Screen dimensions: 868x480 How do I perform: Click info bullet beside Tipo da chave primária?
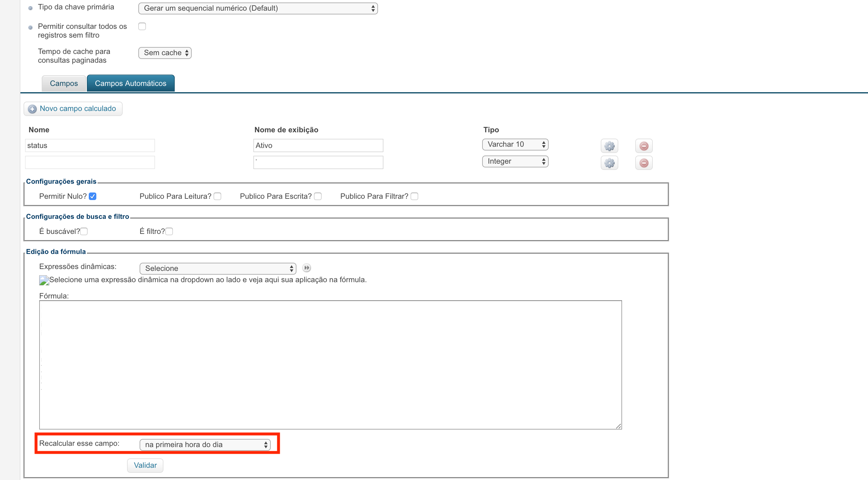pos(31,8)
